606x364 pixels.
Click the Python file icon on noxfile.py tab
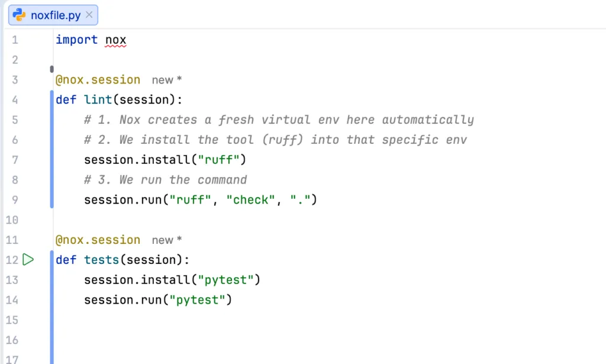pyautogui.click(x=19, y=15)
